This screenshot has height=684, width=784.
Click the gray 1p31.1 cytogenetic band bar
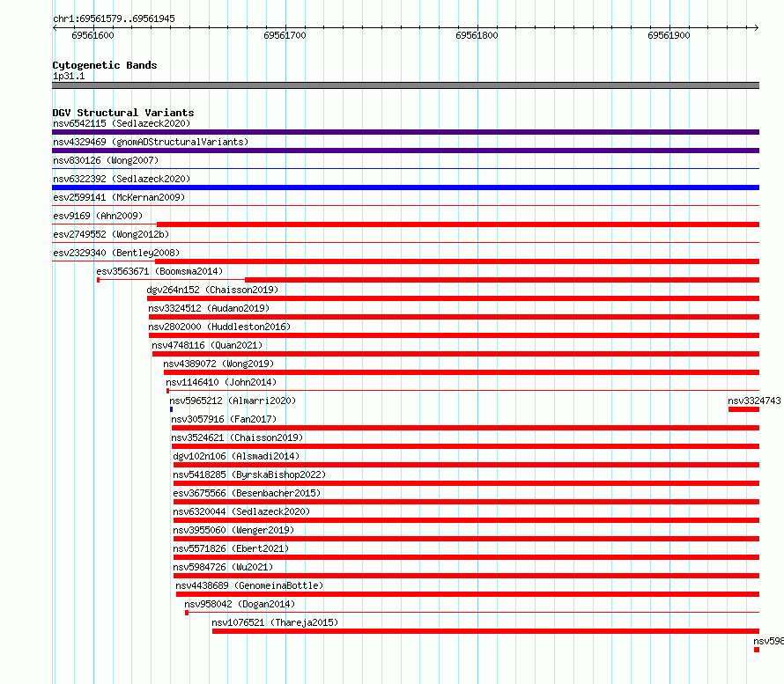click(405, 85)
